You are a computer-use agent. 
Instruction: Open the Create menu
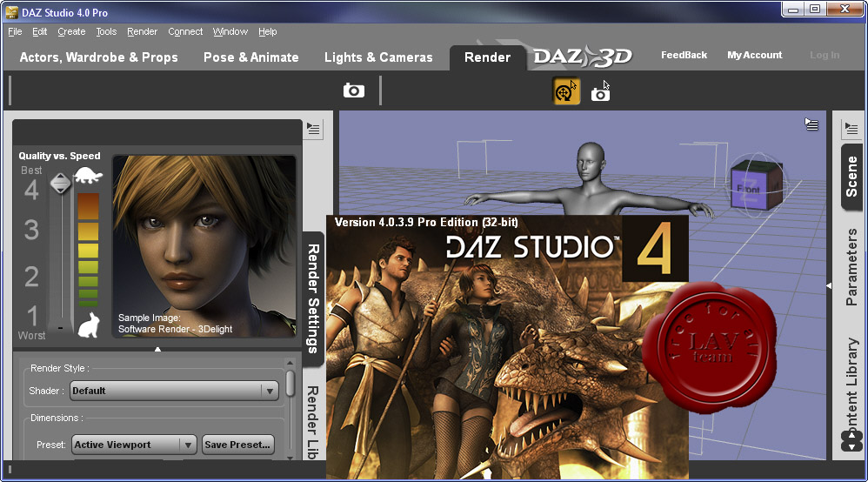[71, 31]
